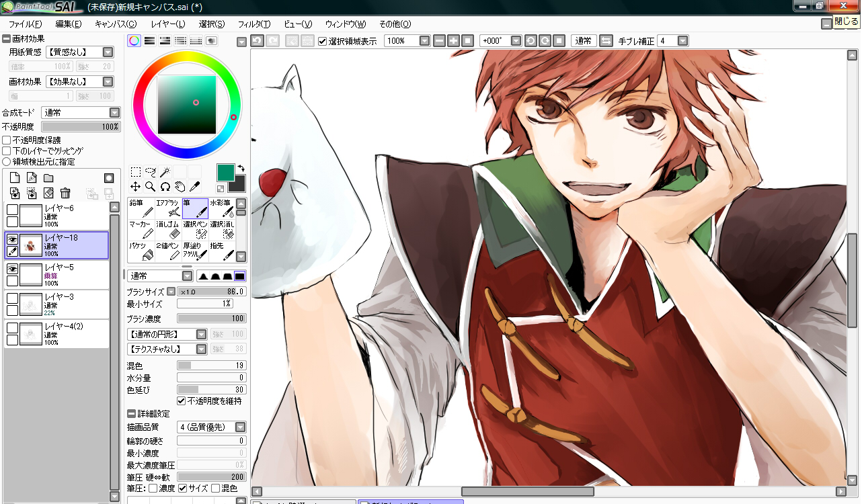Select the 2値ペン binary pen tool

[x=168, y=251]
